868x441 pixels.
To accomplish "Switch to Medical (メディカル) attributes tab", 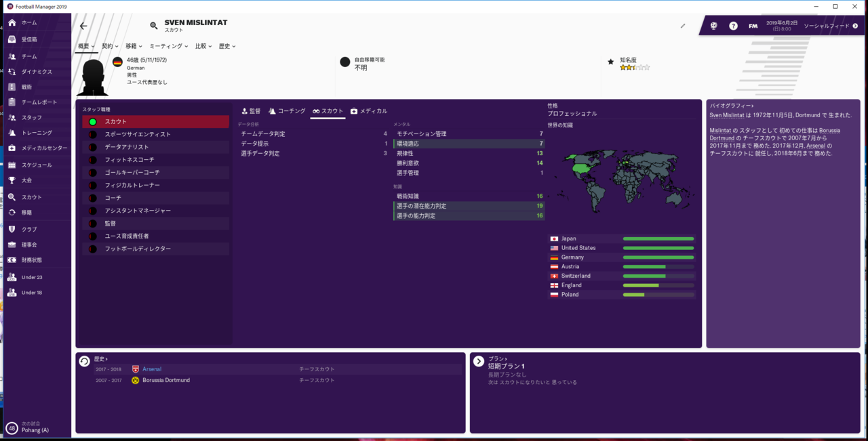I will coord(369,110).
